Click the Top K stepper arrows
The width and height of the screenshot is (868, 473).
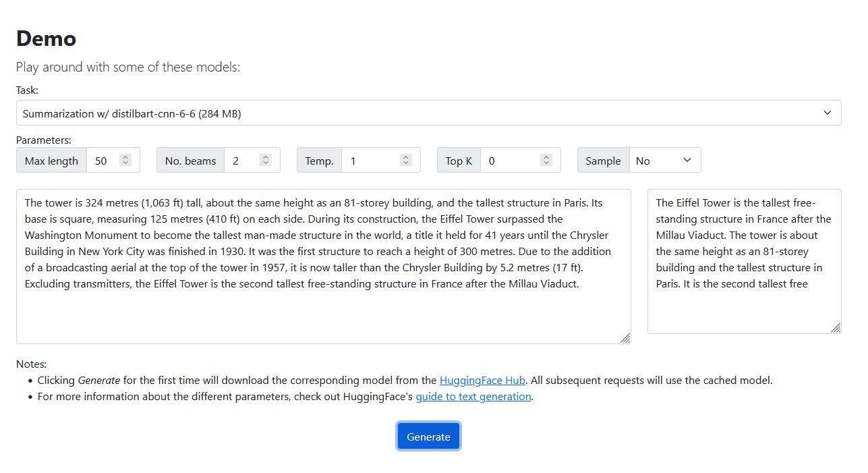546,160
